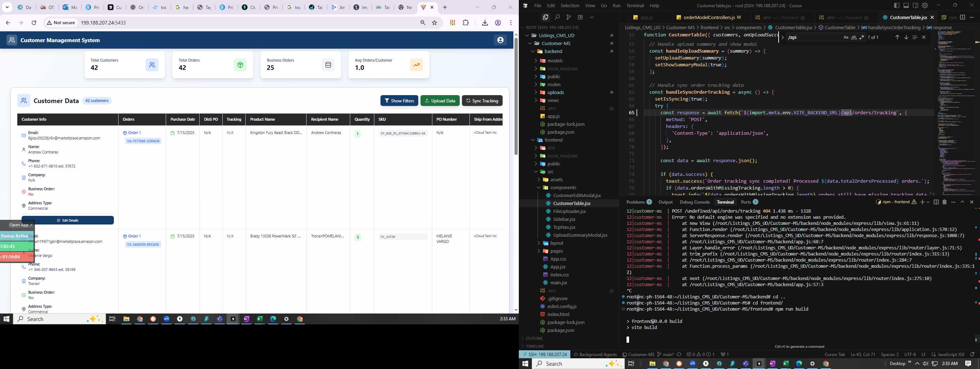Viewport: 980px width, 369px height.
Task: Split the terminal pane
Action: (x=936, y=202)
